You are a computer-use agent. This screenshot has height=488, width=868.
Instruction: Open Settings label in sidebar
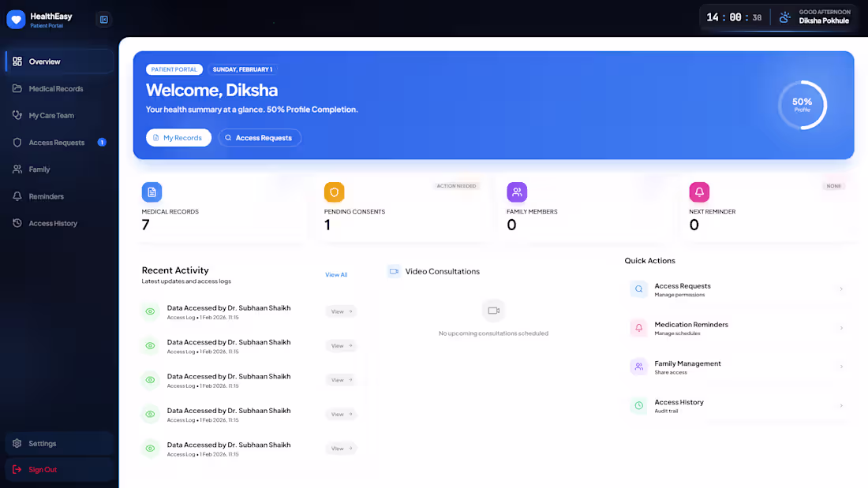pyautogui.click(x=42, y=444)
